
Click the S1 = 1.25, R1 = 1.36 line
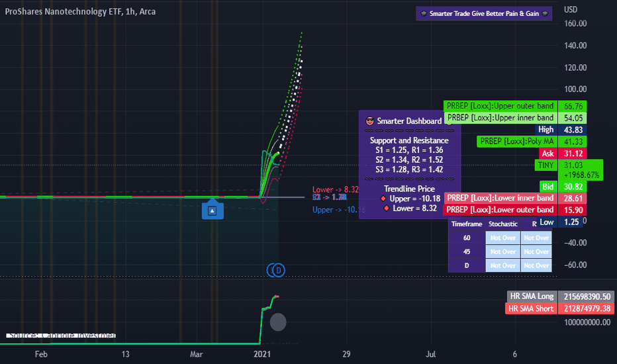(409, 150)
